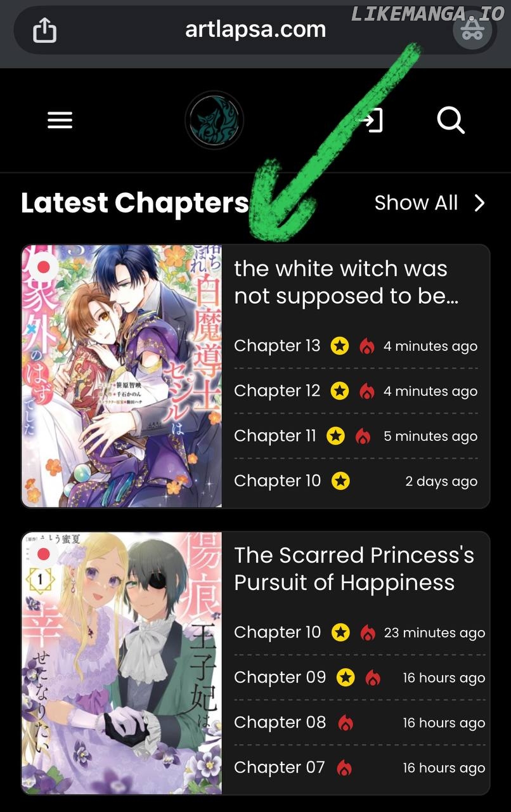Open the white witch cover thumbnail
This screenshot has width=511, height=812.
[x=122, y=376]
